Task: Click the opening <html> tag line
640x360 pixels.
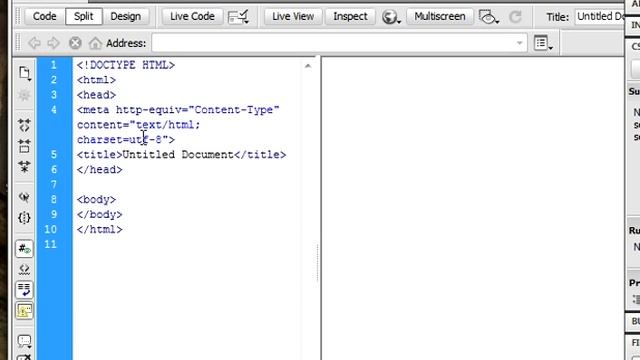Action: point(96,80)
